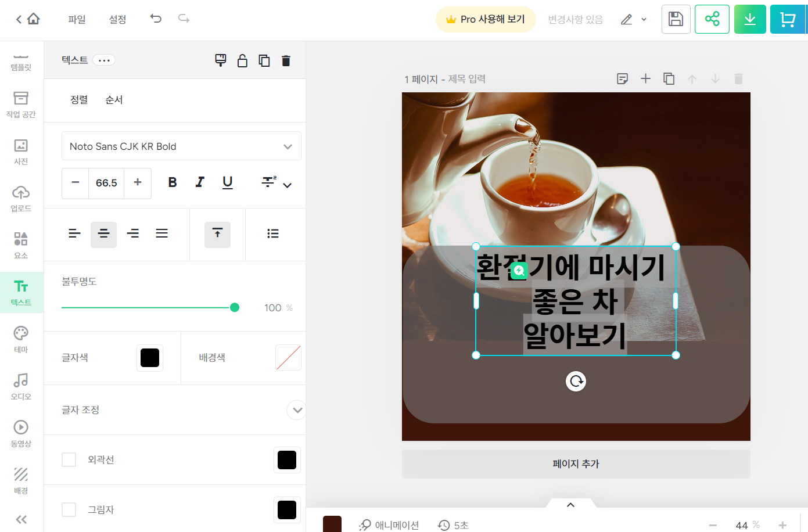This screenshot has width=808, height=532.
Task: Open the Noto Sans CJK KR Bold font dropdown
Action: [181, 146]
